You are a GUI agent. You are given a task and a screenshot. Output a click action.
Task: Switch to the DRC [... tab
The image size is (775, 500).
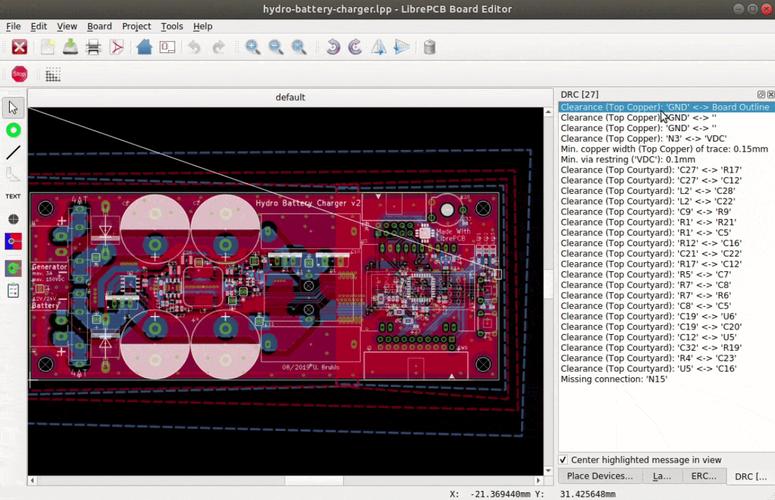(x=751, y=476)
